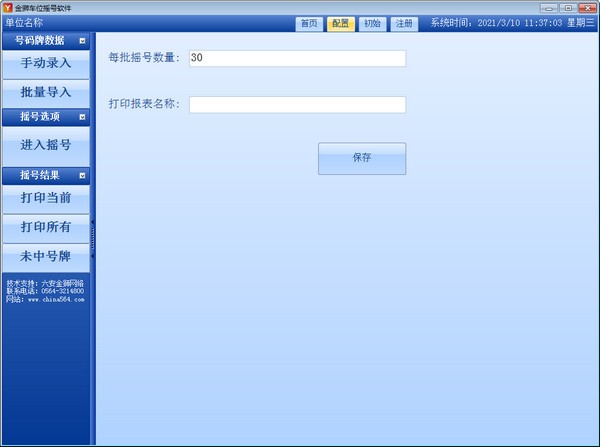The width and height of the screenshot is (600, 447).
Task: Click the 打印报表名称 label
Action: (x=144, y=104)
